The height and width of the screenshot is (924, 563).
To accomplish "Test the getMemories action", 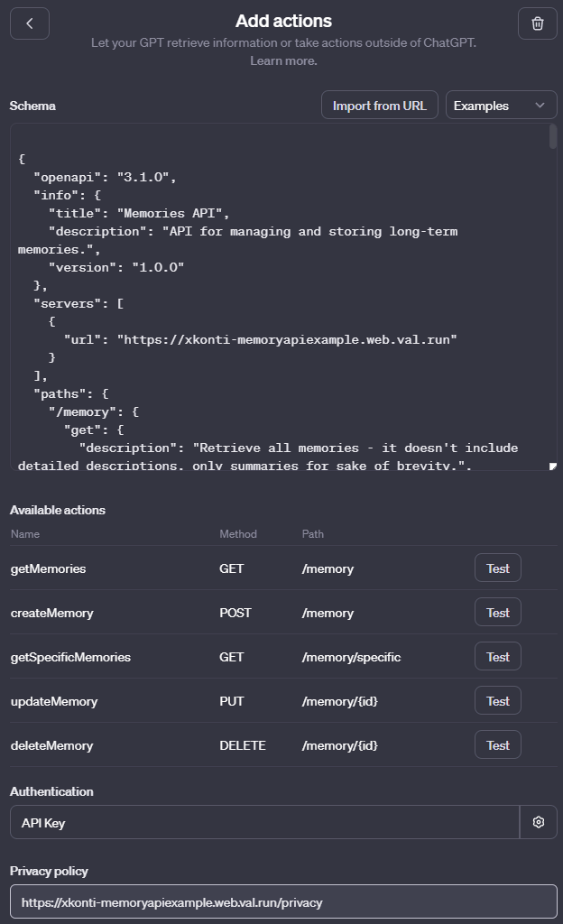I will [x=497, y=568].
